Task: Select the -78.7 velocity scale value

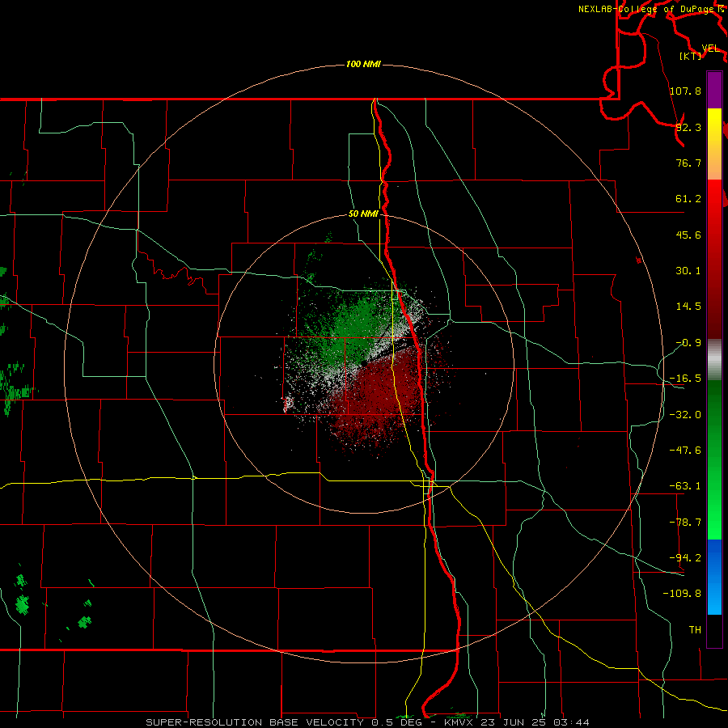Action: click(x=685, y=523)
